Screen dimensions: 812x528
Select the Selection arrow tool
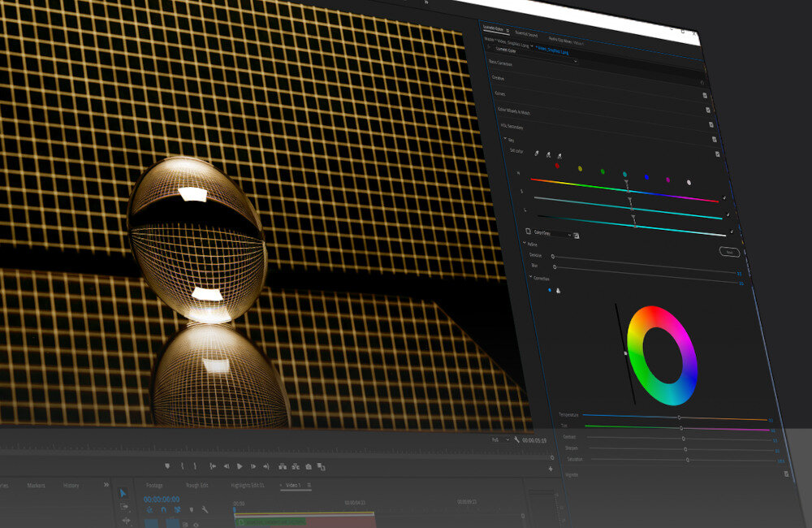coord(123,493)
